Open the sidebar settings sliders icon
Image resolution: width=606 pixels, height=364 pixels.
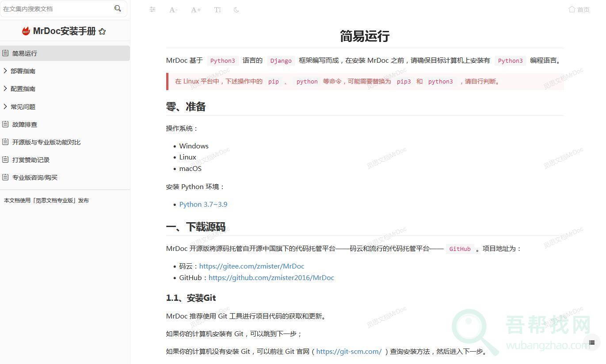point(152,9)
